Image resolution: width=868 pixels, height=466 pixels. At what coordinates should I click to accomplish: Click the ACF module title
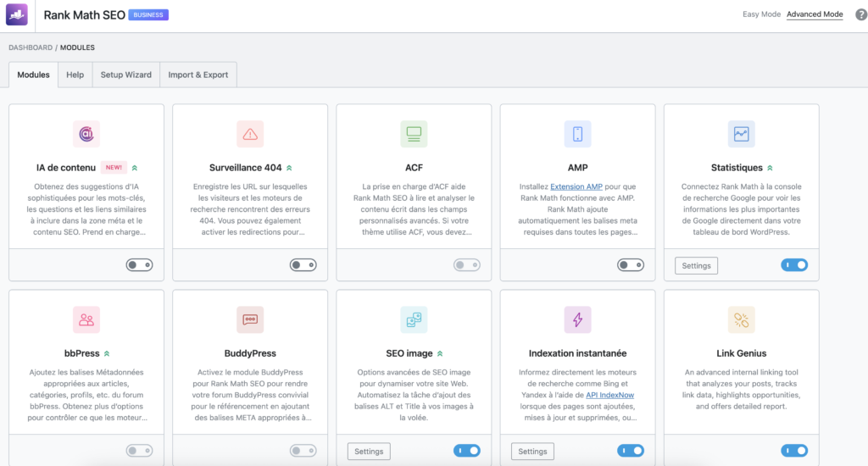click(414, 168)
